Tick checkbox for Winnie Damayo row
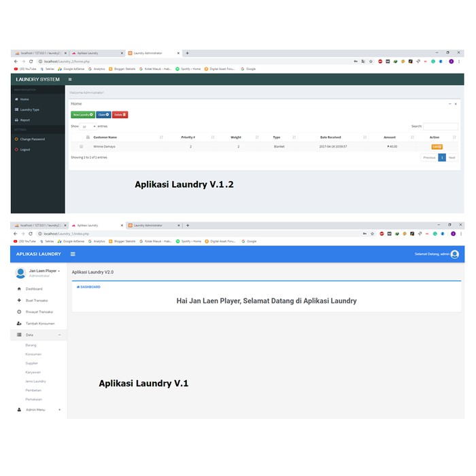Screen dimensions: 476x476 82,146
